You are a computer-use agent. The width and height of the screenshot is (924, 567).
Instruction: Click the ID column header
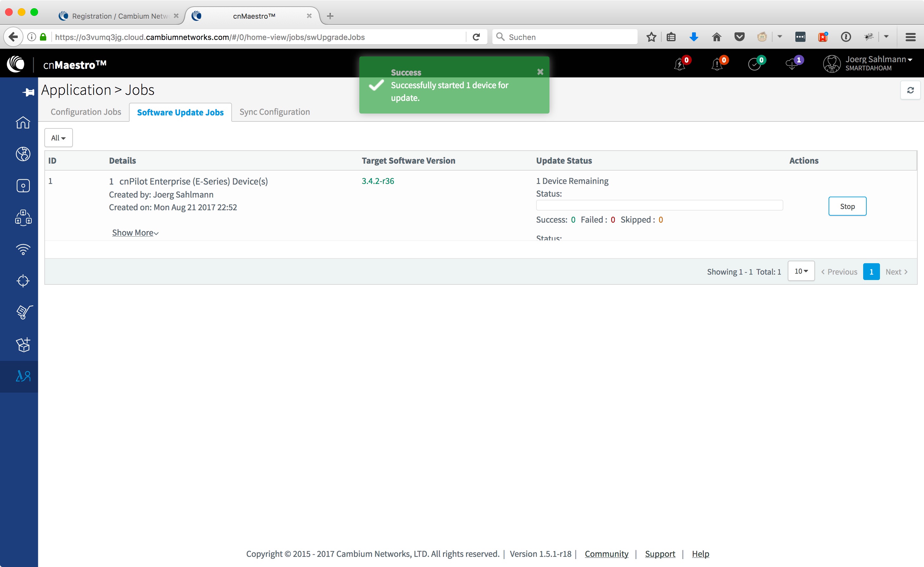coord(52,160)
